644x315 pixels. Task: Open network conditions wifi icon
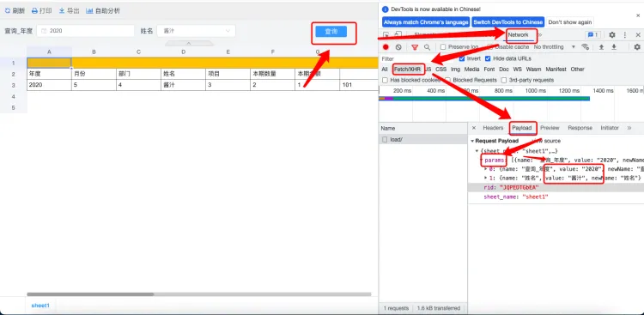586,47
